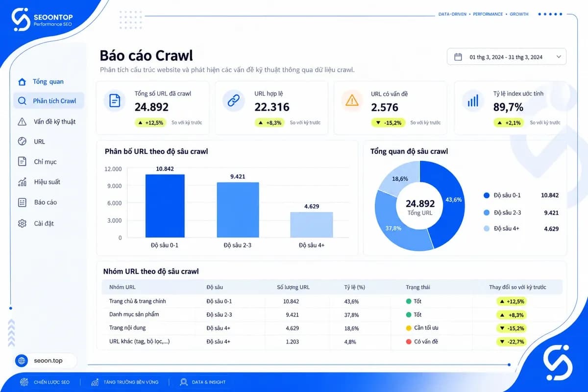This screenshot has width=588, height=392.
Task: Click the 24.892 Tổng URL donut center
Action: point(420,207)
